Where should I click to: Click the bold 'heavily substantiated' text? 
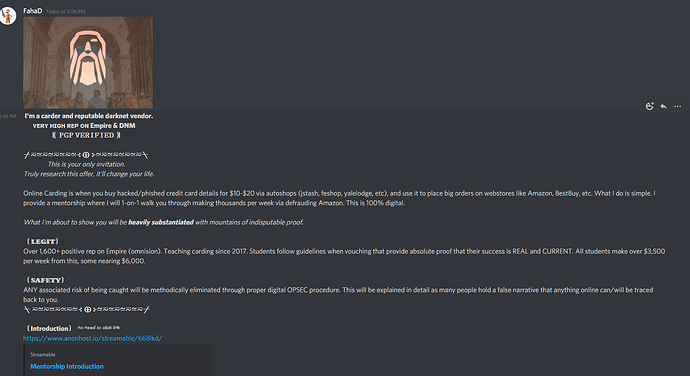(x=161, y=222)
